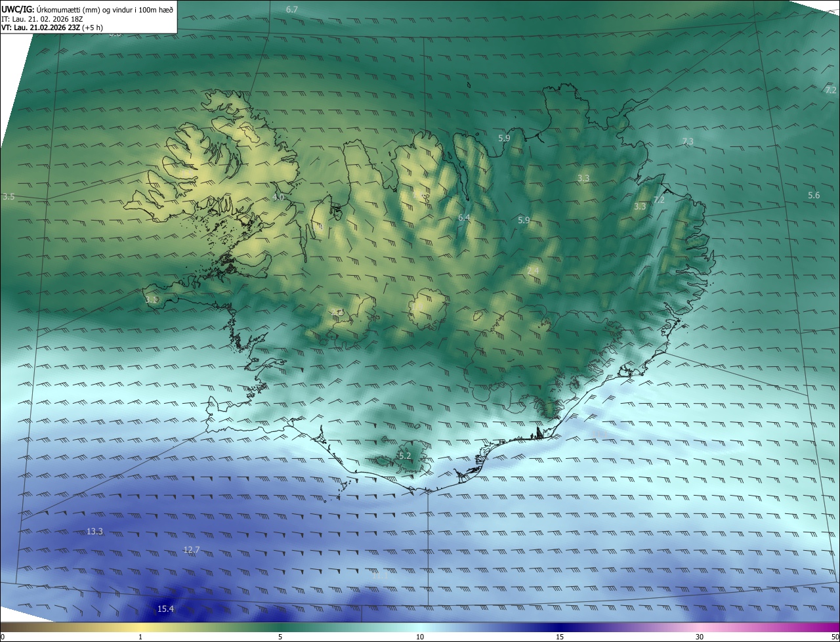
Task: Click the 2.4 value label on the map
Action: click(533, 271)
